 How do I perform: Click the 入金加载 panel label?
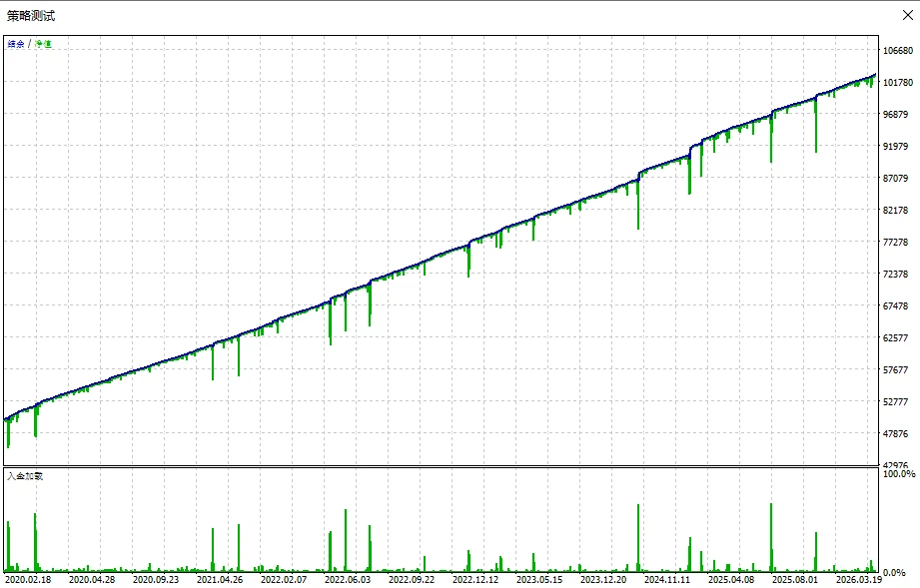25,476
